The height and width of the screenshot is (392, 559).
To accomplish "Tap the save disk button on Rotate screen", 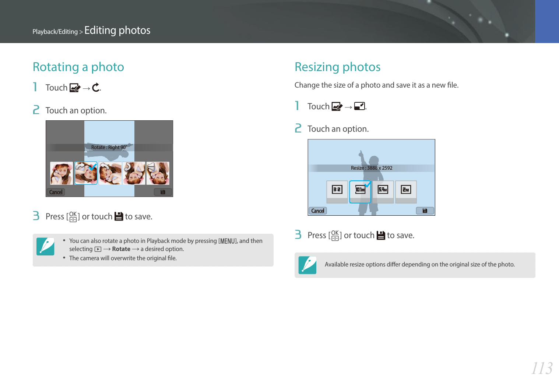I will 163,192.
